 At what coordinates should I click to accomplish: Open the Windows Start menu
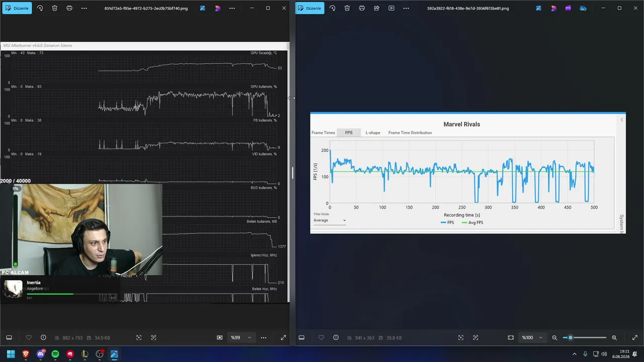coord(11,354)
